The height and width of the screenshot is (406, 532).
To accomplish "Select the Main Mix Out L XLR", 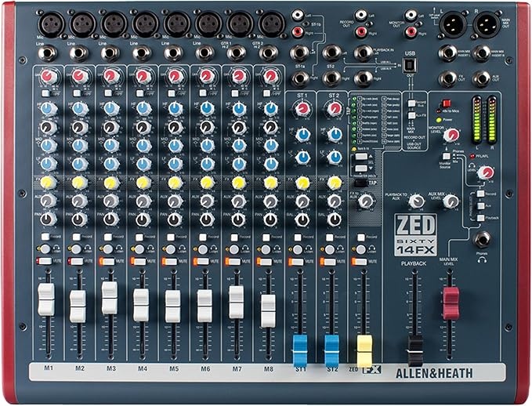I will pos(453,25).
